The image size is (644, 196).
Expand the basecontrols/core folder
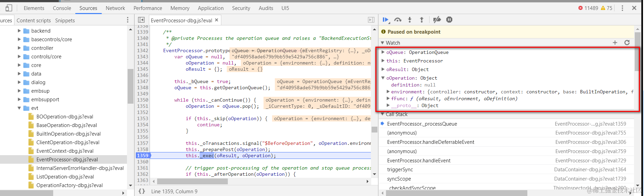tap(20, 39)
